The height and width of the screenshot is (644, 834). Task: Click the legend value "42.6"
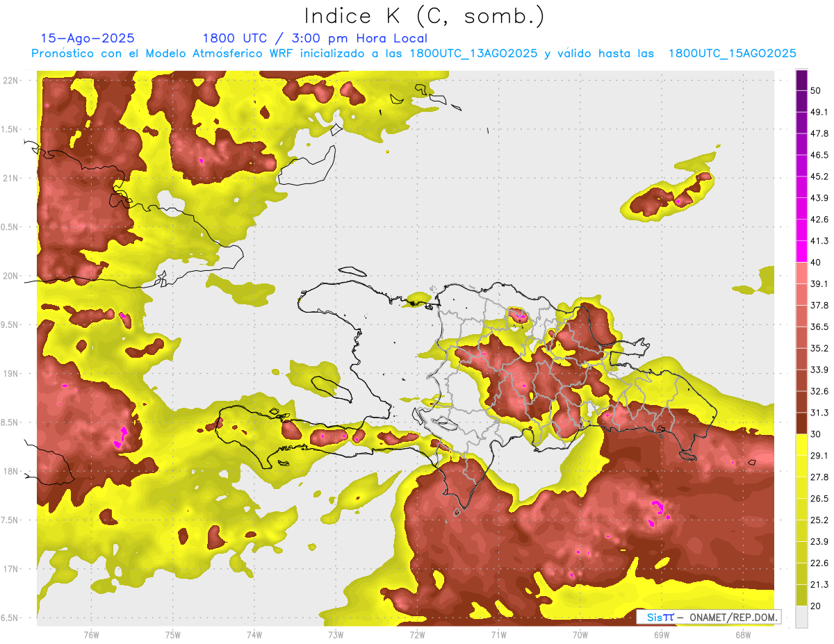tap(819, 220)
